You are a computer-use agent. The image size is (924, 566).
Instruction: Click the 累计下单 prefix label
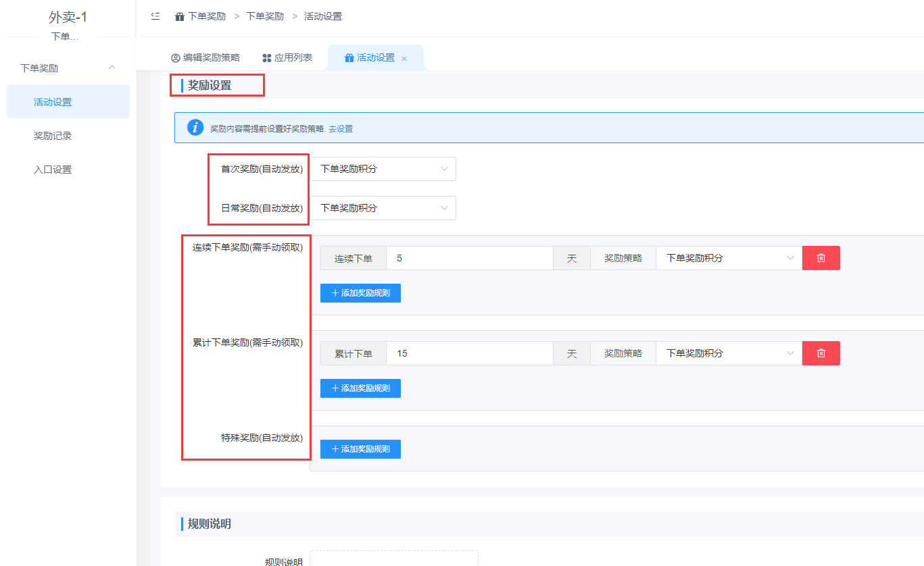(x=354, y=353)
